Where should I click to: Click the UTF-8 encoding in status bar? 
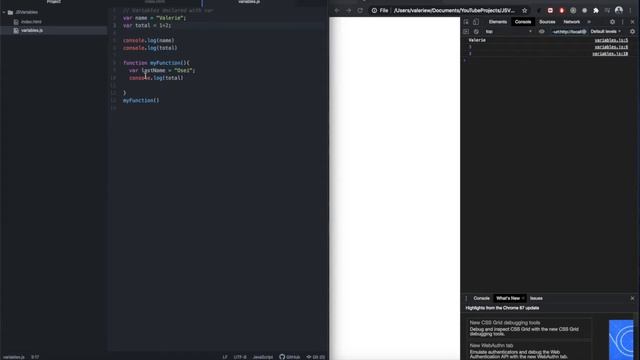(x=240, y=357)
